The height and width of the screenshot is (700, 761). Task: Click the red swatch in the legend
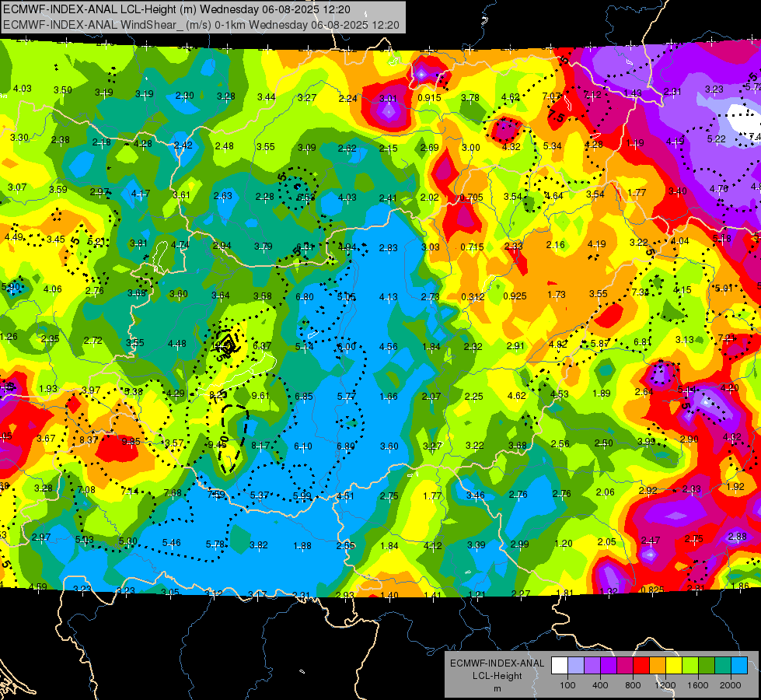[x=641, y=666]
